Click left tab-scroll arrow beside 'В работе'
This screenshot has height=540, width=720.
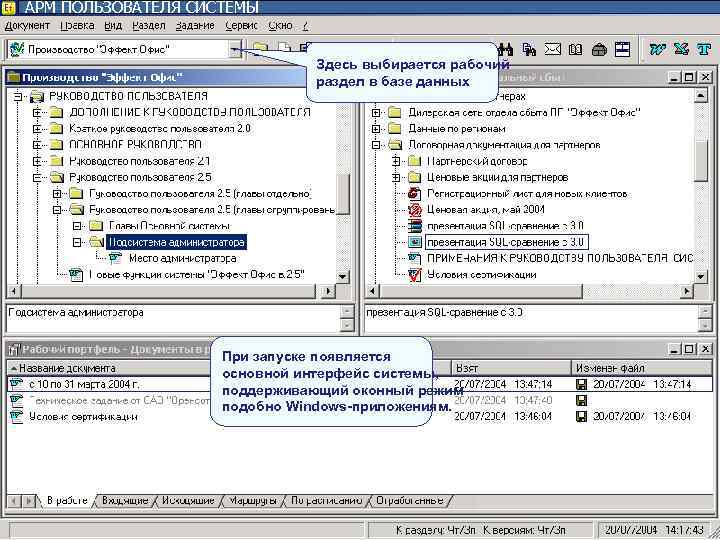click(15, 501)
